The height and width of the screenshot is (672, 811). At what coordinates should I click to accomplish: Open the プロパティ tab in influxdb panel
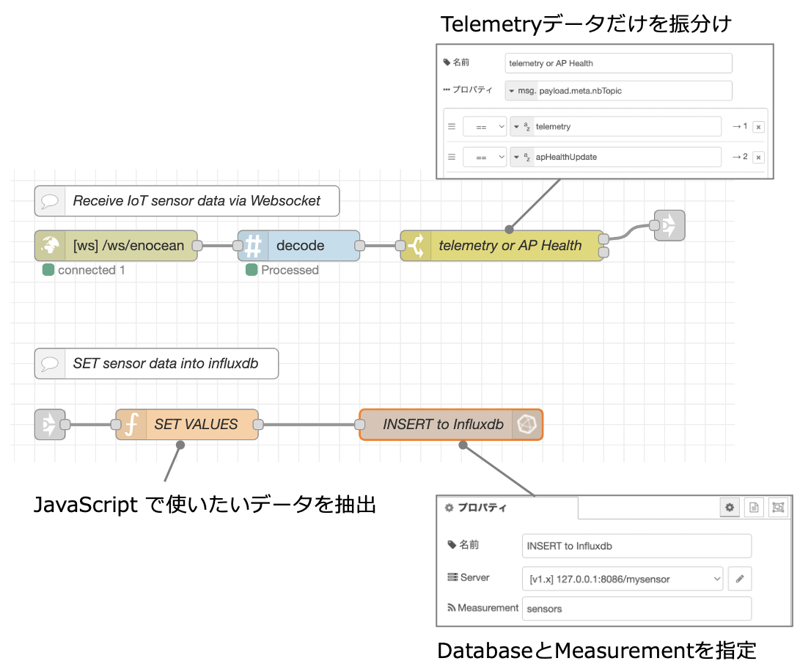[508, 508]
